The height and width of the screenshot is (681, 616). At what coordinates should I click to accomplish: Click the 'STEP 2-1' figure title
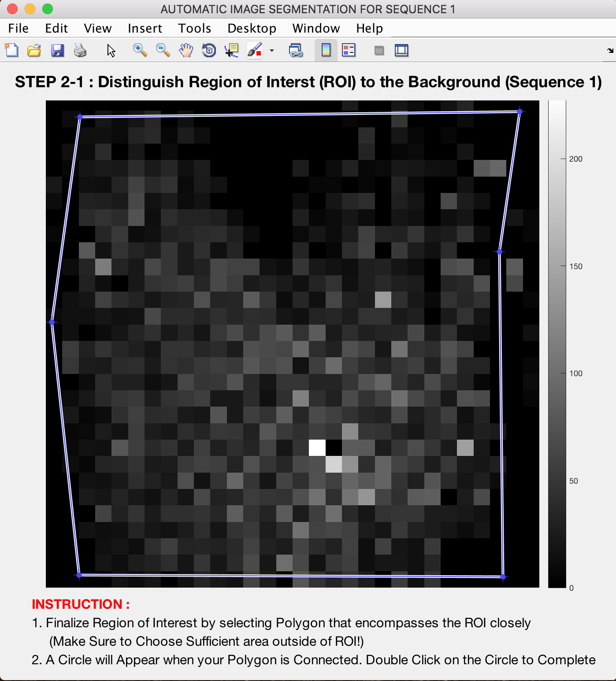308,82
